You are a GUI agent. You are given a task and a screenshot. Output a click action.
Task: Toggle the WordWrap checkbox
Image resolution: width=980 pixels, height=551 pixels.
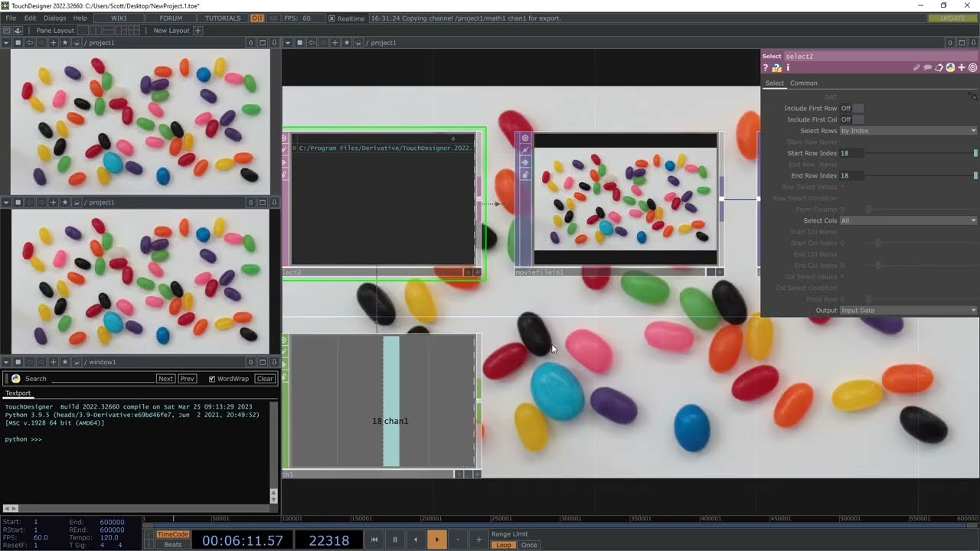click(x=212, y=379)
